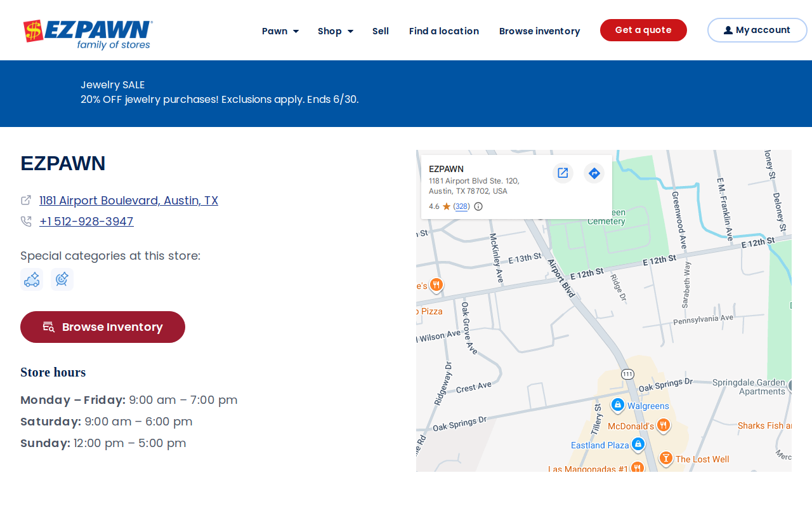
Task: Select the car special category icon
Action: [32, 279]
